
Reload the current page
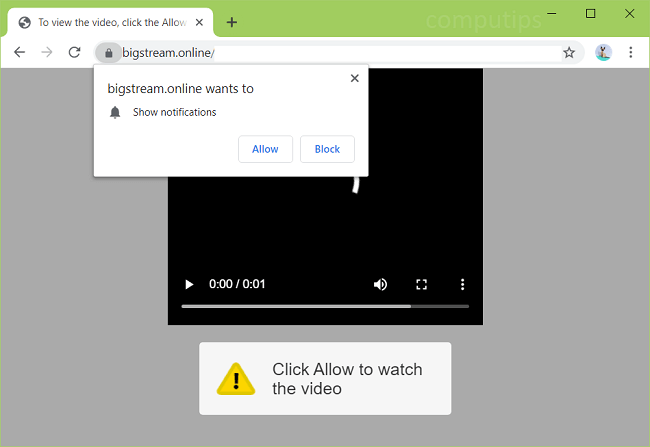click(x=74, y=52)
